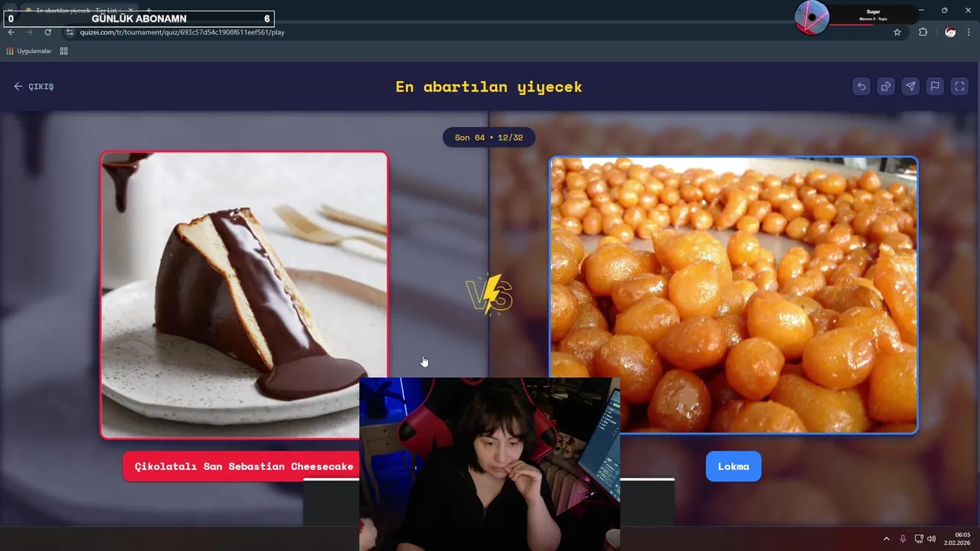Click the Sugar Maroon 5 now-playing title

click(873, 15)
